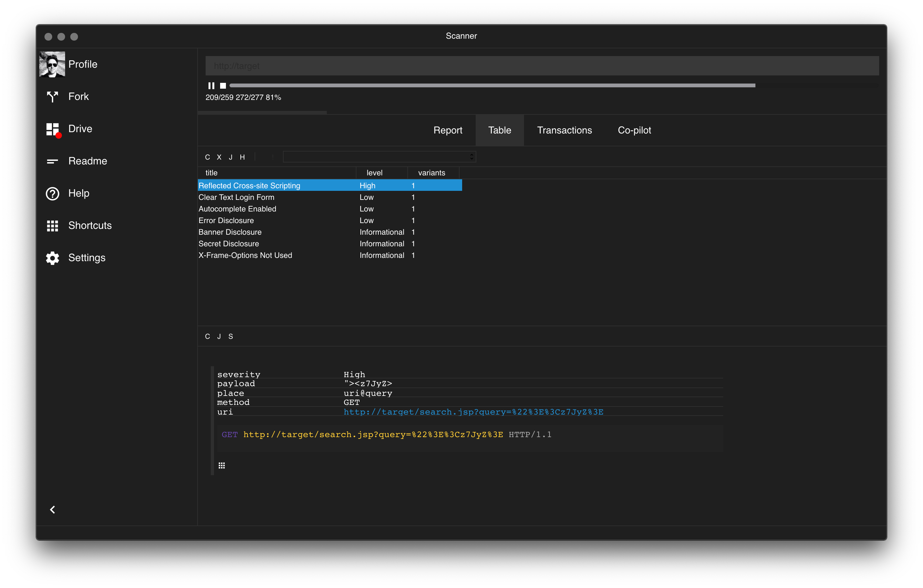The image size is (923, 588).
Task: Switch to the Report tab
Action: pos(448,130)
